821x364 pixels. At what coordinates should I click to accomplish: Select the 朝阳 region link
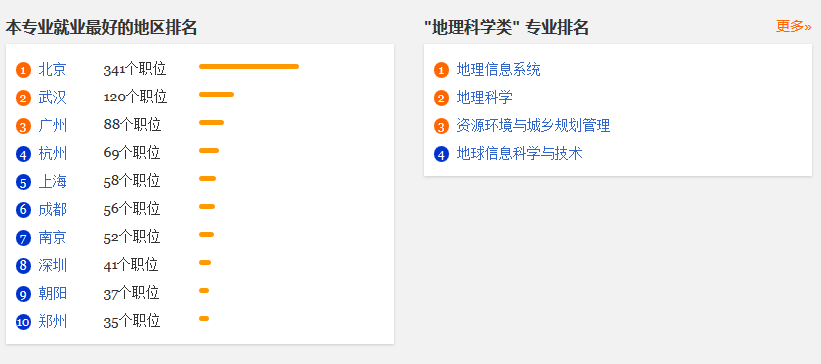(52, 293)
